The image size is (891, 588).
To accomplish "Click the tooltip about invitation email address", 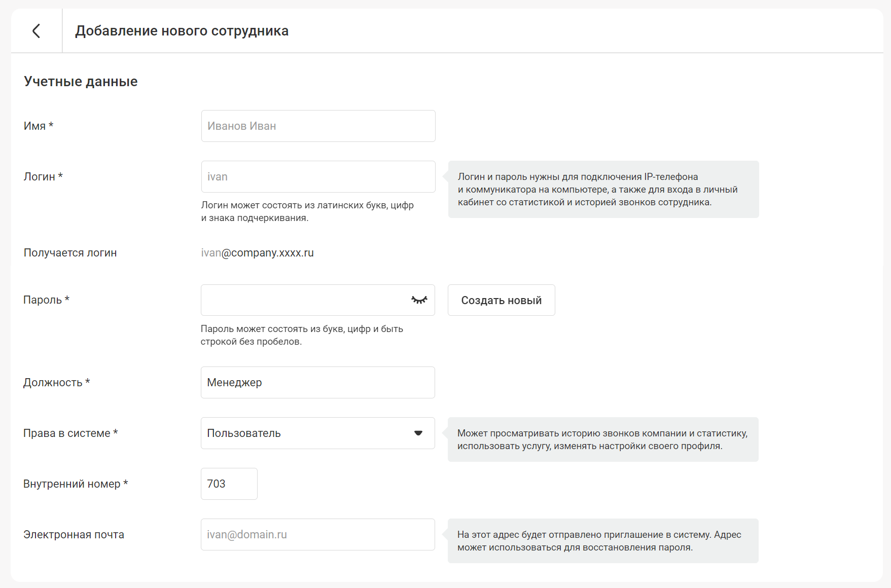I will coord(603,541).
